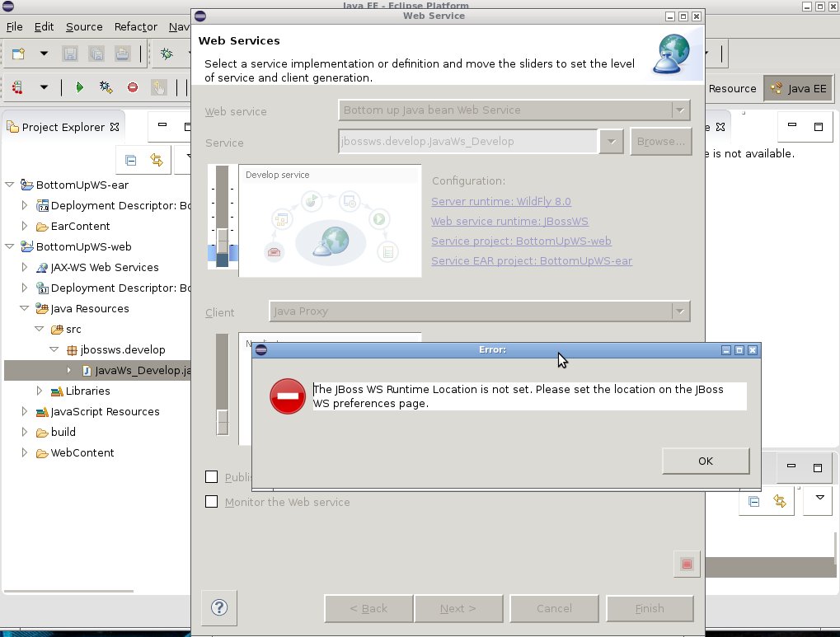Open the New wizard dropdown arrow
The image size is (840, 637).
coord(44,54)
